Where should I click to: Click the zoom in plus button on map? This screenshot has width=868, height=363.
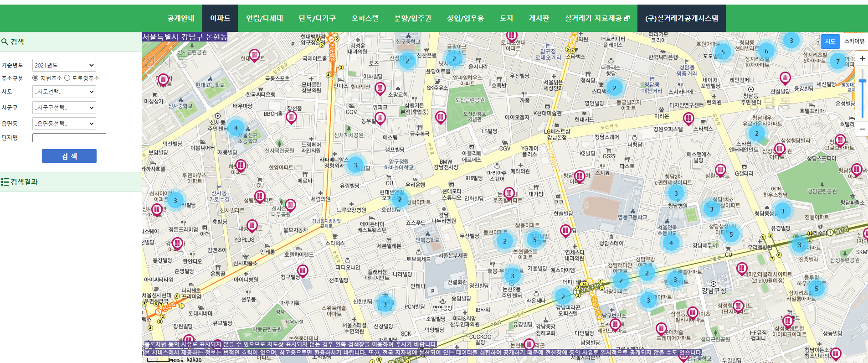862,58
